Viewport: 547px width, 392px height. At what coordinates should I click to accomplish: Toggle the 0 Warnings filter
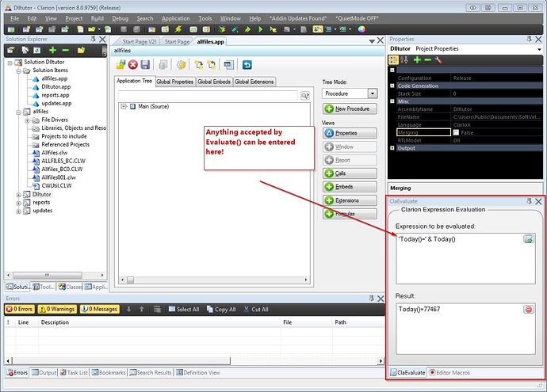(x=56, y=309)
